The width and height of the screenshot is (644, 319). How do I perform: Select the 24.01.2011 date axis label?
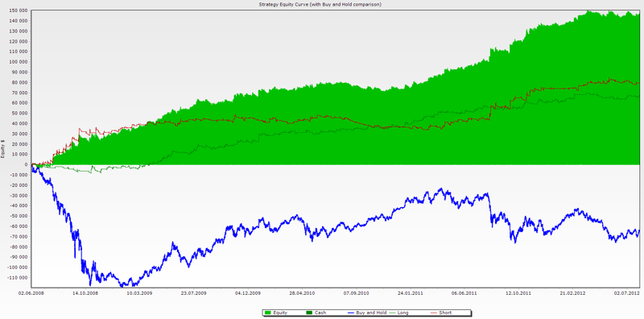pyautogui.click(x=411, y=293)
